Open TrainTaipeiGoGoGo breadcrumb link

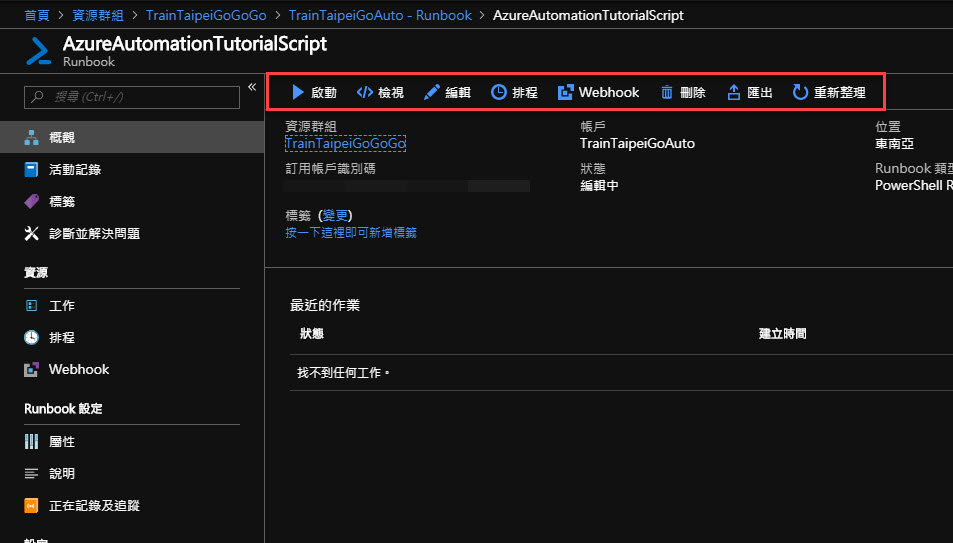pos(206,15)
